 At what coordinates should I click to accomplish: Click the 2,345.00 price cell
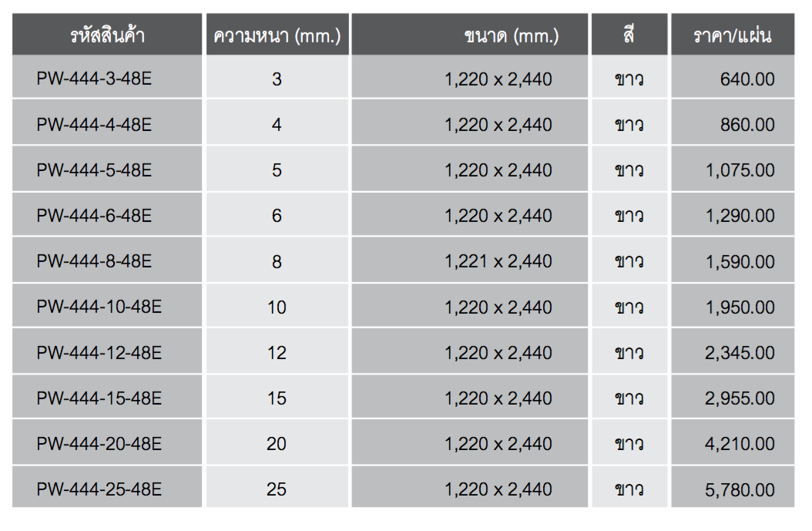pyautogui.click(x=733, y=351)
